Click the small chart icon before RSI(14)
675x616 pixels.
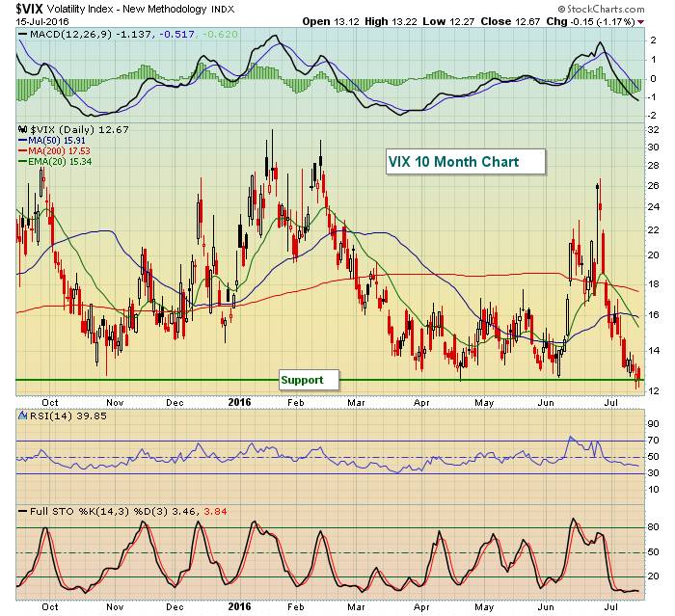coord(23,415)
